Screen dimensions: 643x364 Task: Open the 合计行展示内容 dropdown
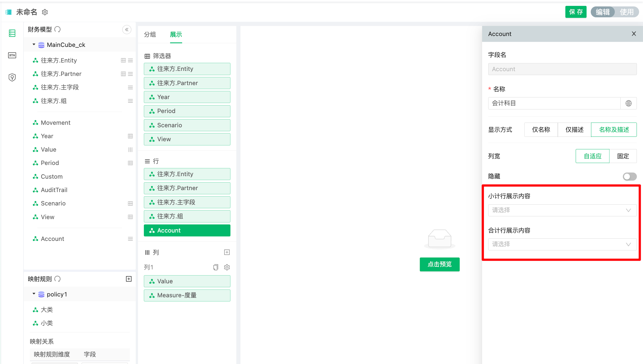[x=562, y=244]
